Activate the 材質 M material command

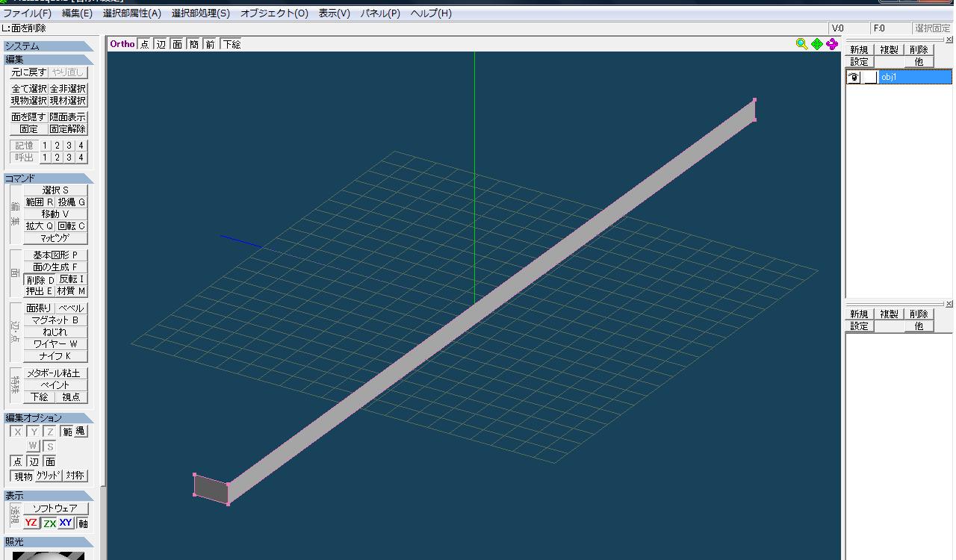[72, 291]
